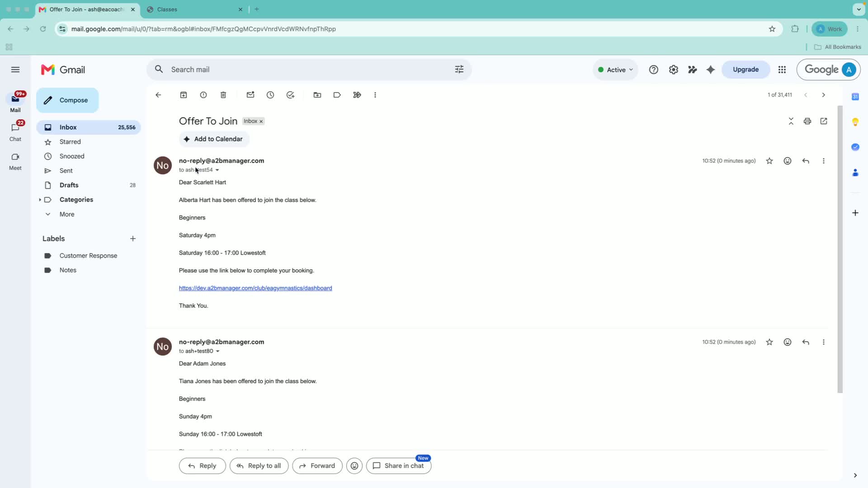Add this email to Tasks
The height and width of the screenshot is (488, 868).
point(290,95)
